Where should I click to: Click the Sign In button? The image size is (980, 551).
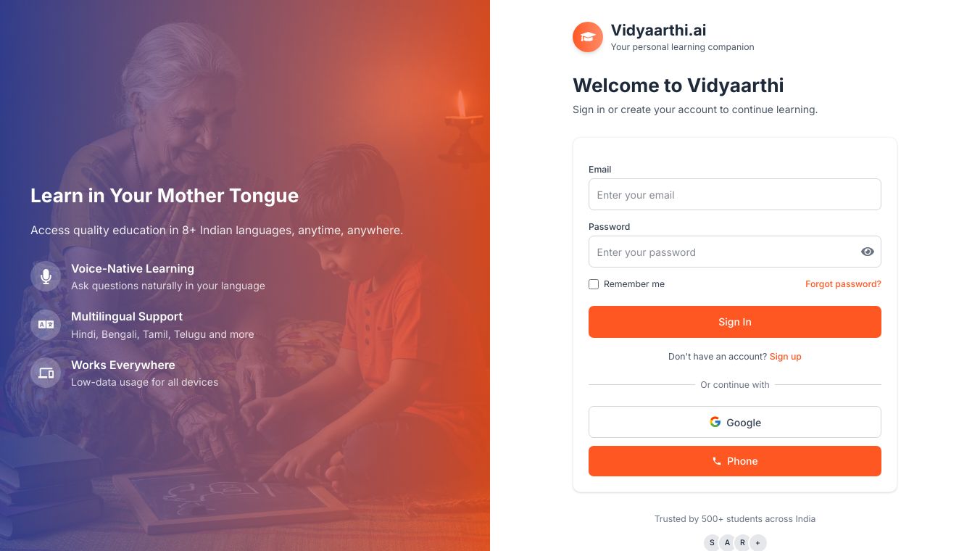735,322
